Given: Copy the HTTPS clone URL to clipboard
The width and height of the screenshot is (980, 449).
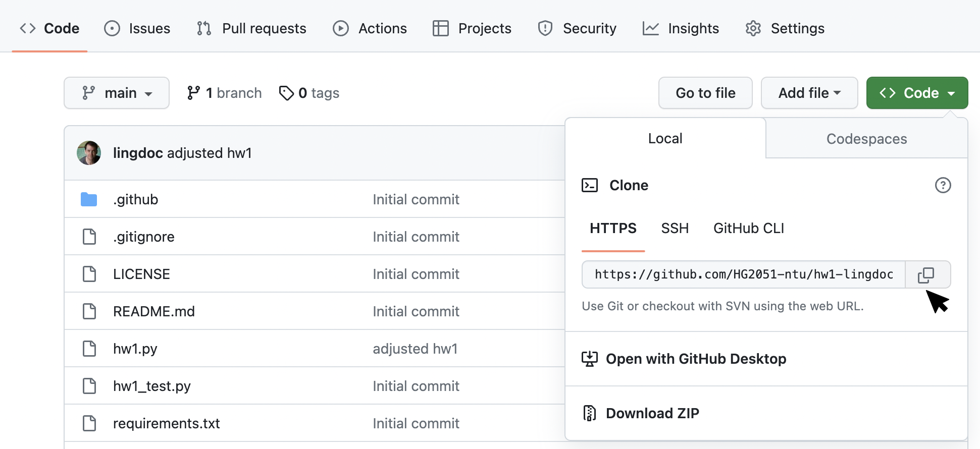Looking at the screenshot, I should click(926, 274).
